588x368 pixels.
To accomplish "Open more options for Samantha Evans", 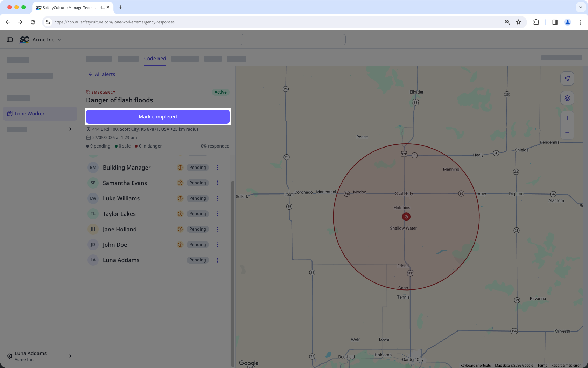I will (x=217, y=183).
